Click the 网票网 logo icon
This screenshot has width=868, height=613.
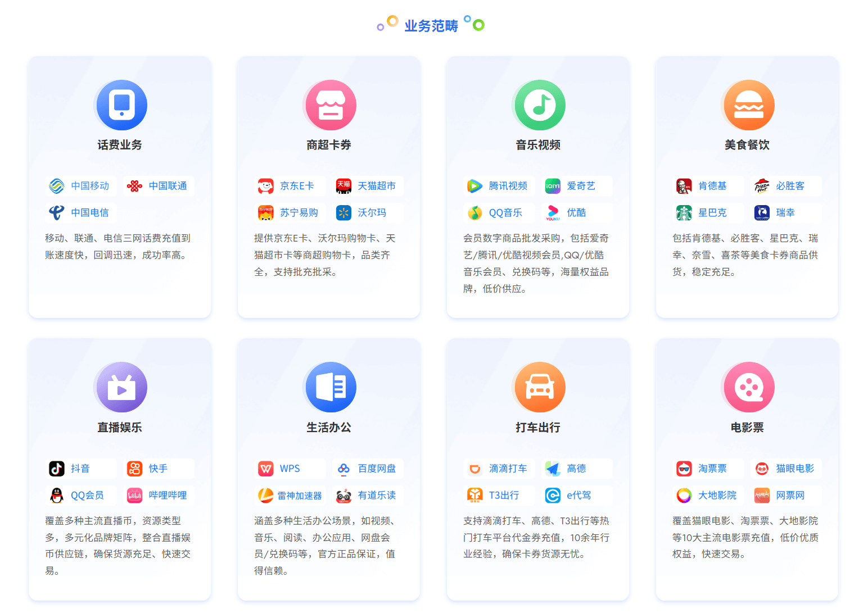pos(762,496)
